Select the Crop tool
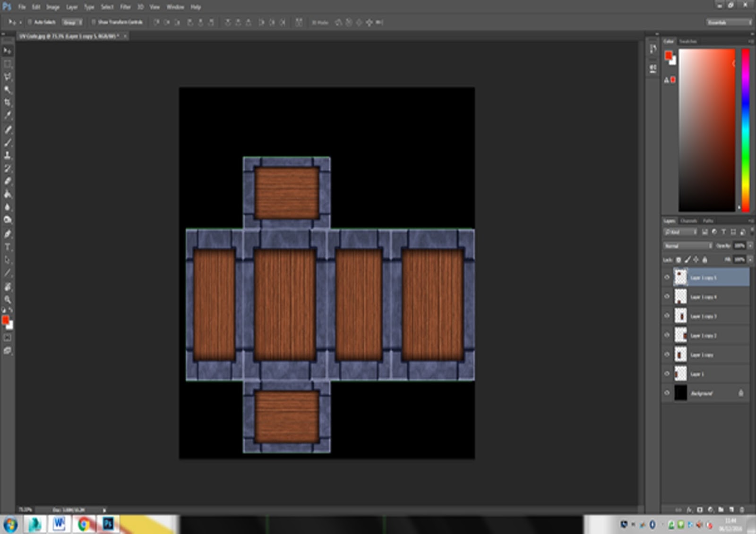756x534 pixels. tap(8, 102)
